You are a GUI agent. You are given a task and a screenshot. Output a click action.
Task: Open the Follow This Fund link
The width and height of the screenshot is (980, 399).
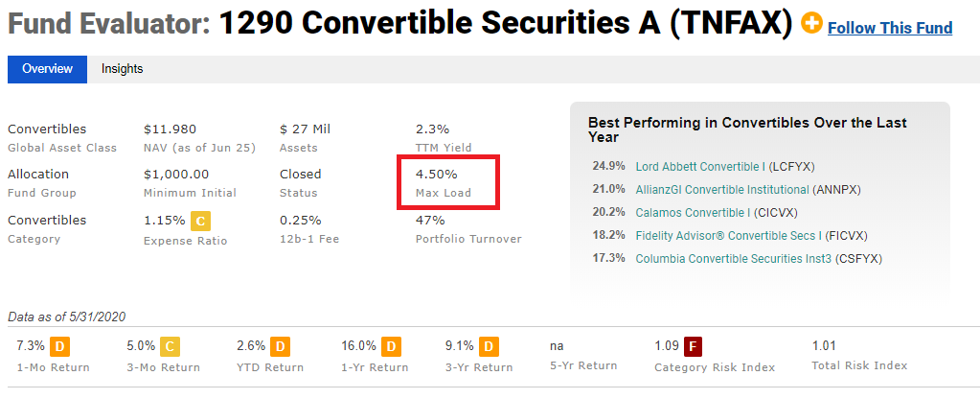tap(890, 28)
